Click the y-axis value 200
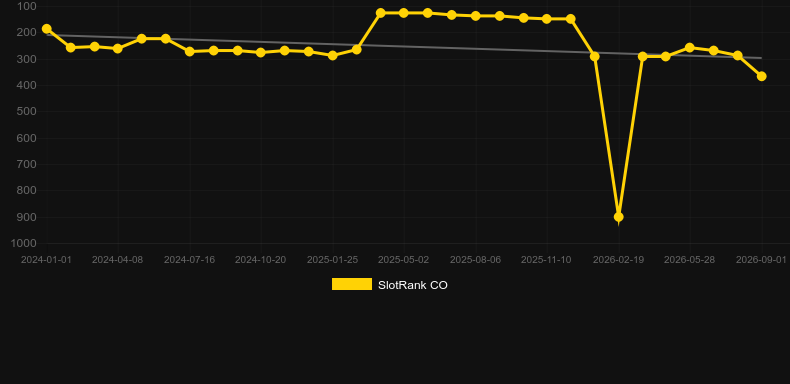 27,33
